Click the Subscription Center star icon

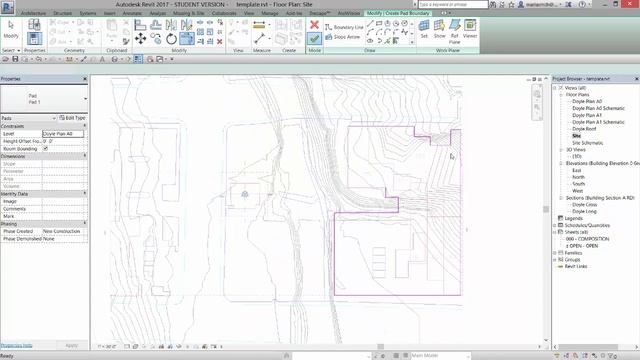click(511, 4)
